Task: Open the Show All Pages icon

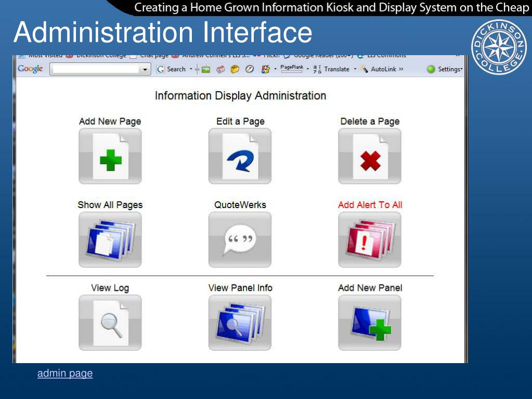Action: 110,239
